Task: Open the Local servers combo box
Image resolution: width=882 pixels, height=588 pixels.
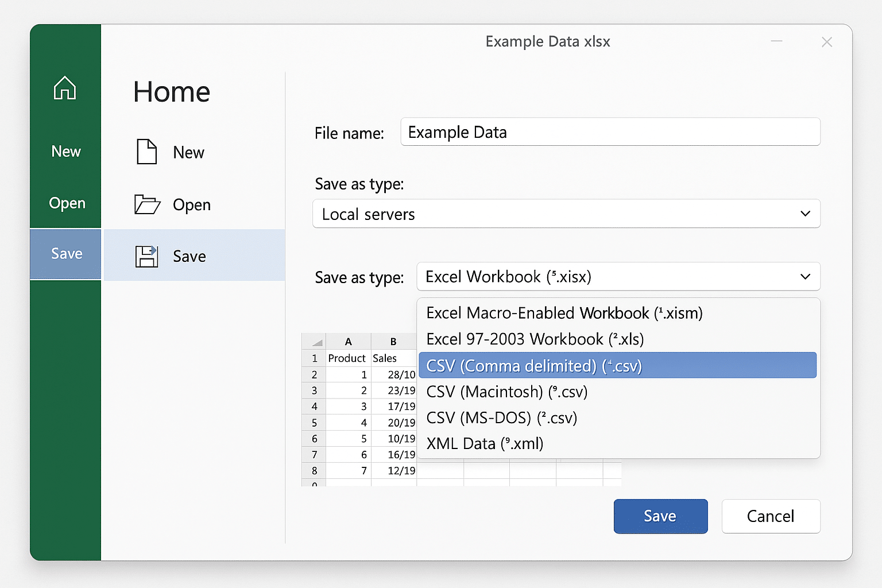Action: point(566,214)
